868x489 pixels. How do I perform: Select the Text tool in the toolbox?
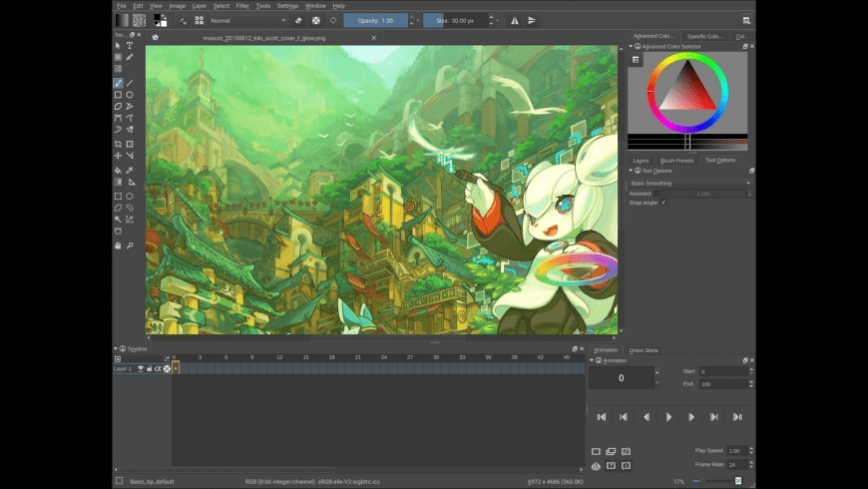(x=130, y=46)
